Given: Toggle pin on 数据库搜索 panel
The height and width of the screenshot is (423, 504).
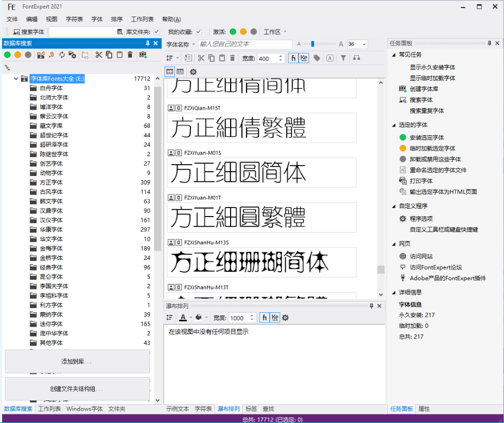Looking at the screenshot, I should pos(148,43).
